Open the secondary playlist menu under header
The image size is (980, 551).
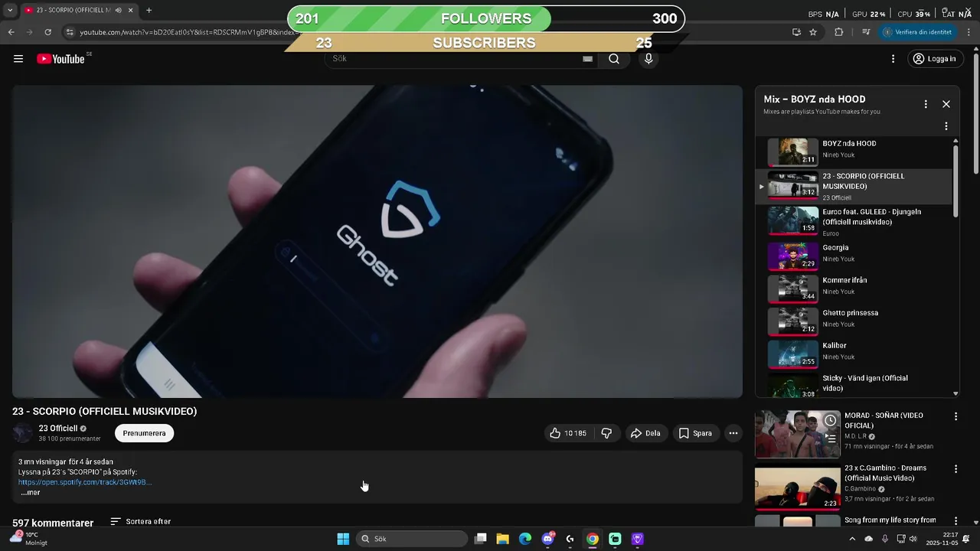(946, 126)
